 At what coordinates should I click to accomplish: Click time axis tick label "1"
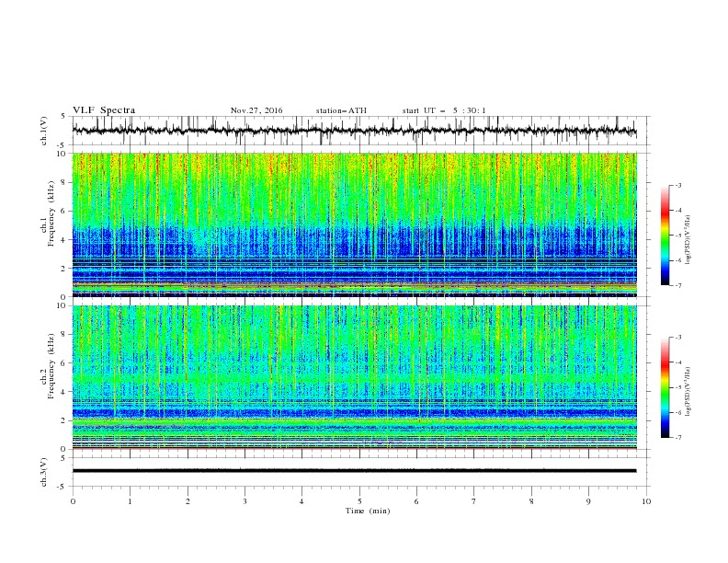131,501
